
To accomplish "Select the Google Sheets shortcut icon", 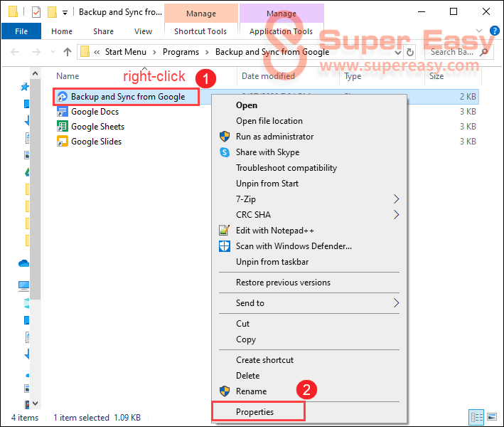I will coord(62,127).
